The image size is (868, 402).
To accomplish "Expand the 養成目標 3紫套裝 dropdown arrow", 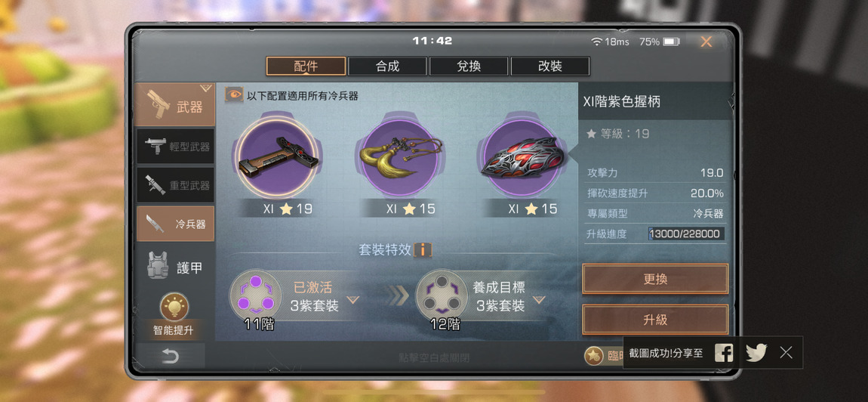I will (x=539, y=300).
